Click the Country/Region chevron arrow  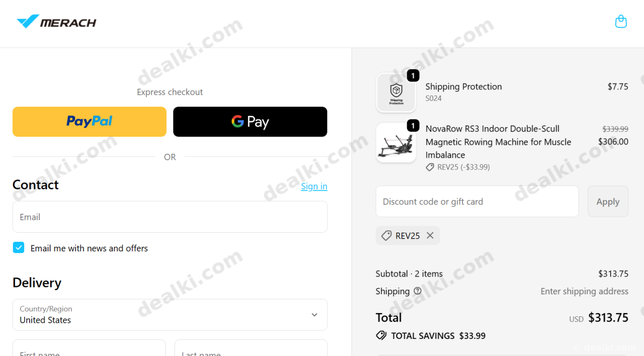pyautogui.click(x=314, y=315)
